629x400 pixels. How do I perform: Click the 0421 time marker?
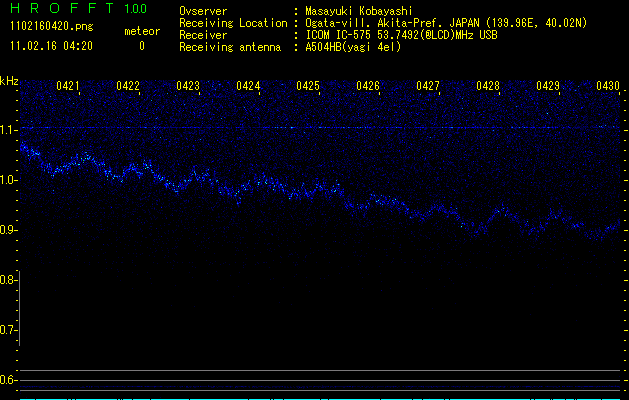coord(68,87)
